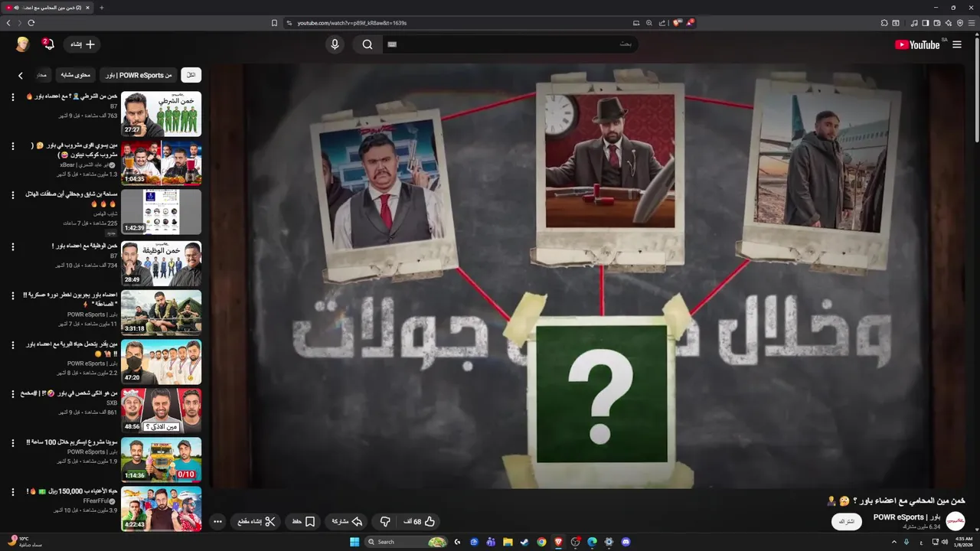Click the address bar URL

tap(352, 23)
